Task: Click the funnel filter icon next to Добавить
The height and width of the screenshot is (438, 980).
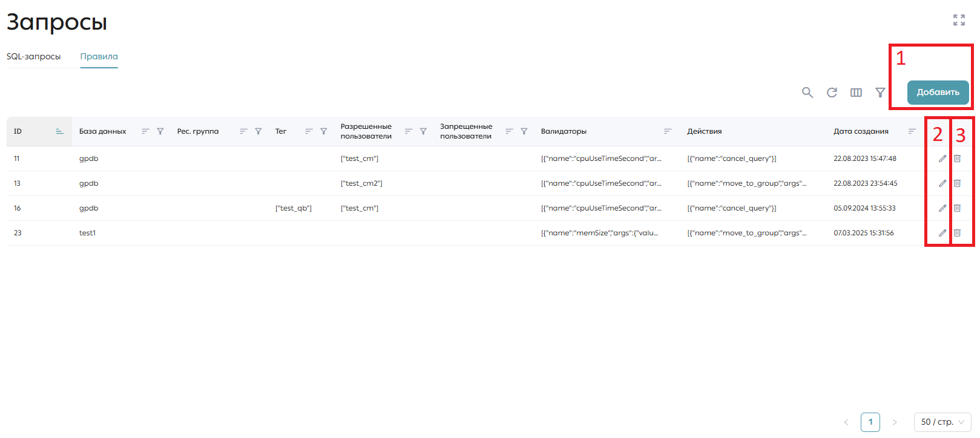Action: coord(880,93)
